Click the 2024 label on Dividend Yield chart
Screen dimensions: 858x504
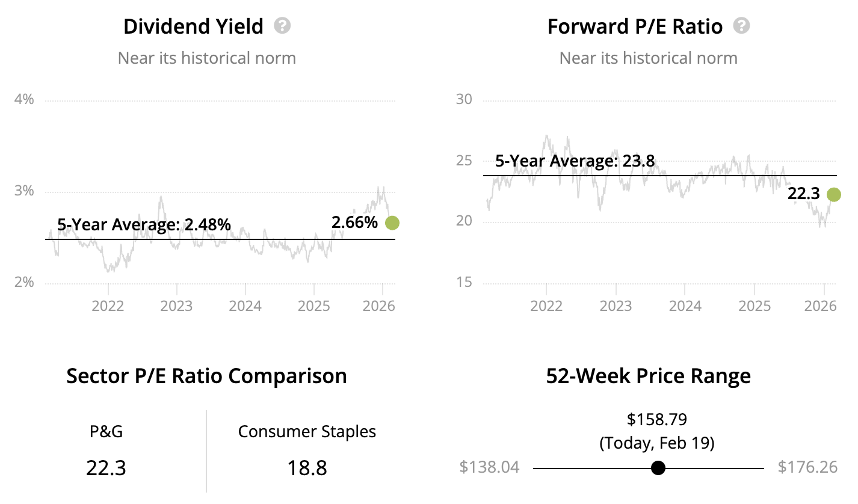(x=245, y=306)
